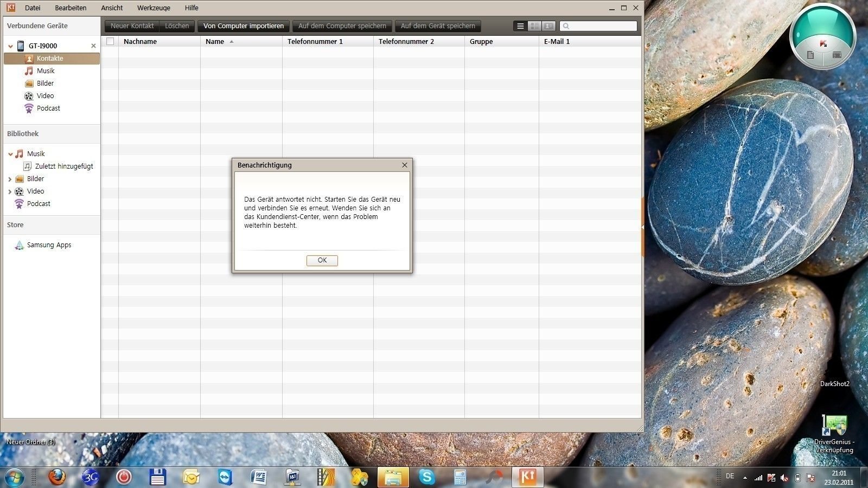This screenshot has width=868, height=488.
Task: Open the Datei menu
Action: [x=33, y=8]
